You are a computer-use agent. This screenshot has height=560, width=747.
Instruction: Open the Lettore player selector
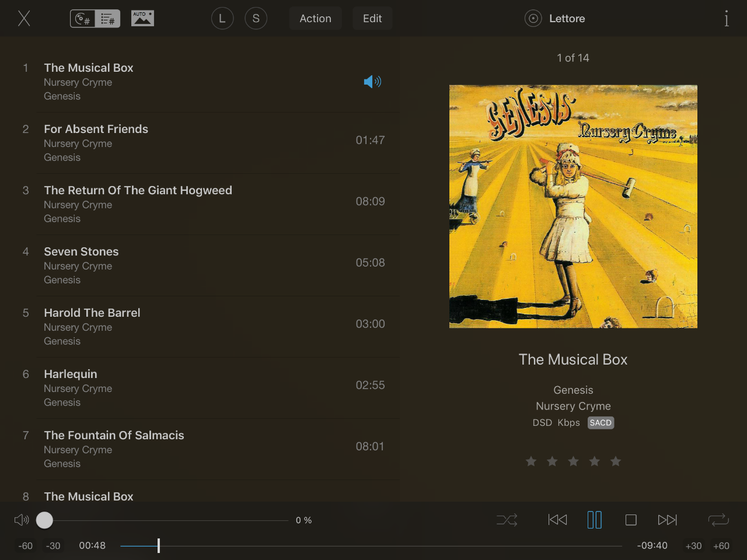point(555,19)
